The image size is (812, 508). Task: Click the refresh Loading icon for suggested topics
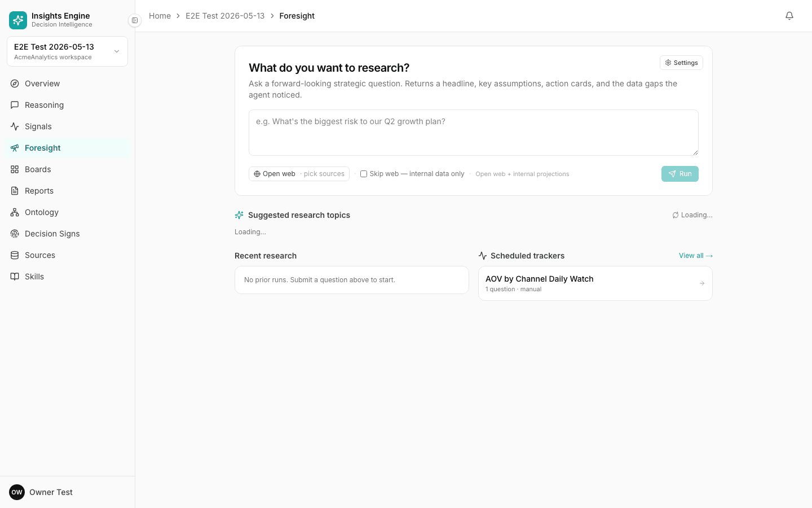[675, 215]
